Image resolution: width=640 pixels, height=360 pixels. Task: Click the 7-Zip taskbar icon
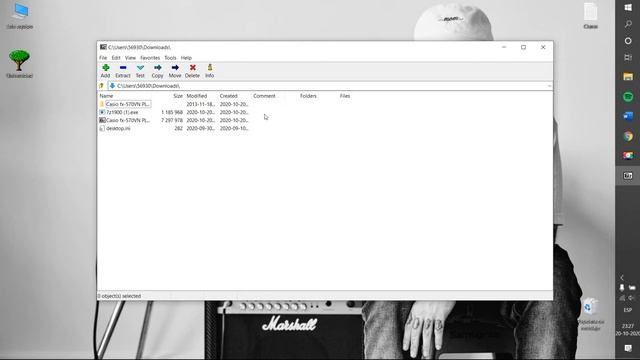point(628,176)
